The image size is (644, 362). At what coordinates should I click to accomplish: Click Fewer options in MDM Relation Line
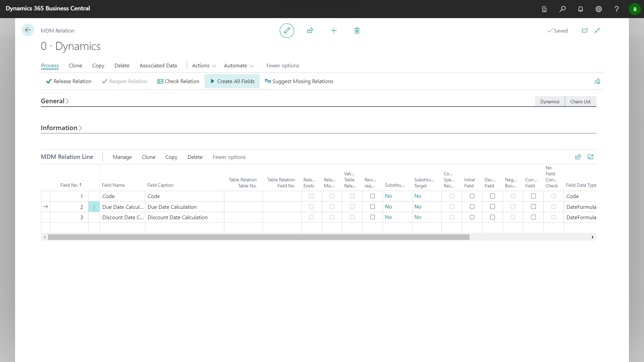pyautogui.click(x=229, y=157)
